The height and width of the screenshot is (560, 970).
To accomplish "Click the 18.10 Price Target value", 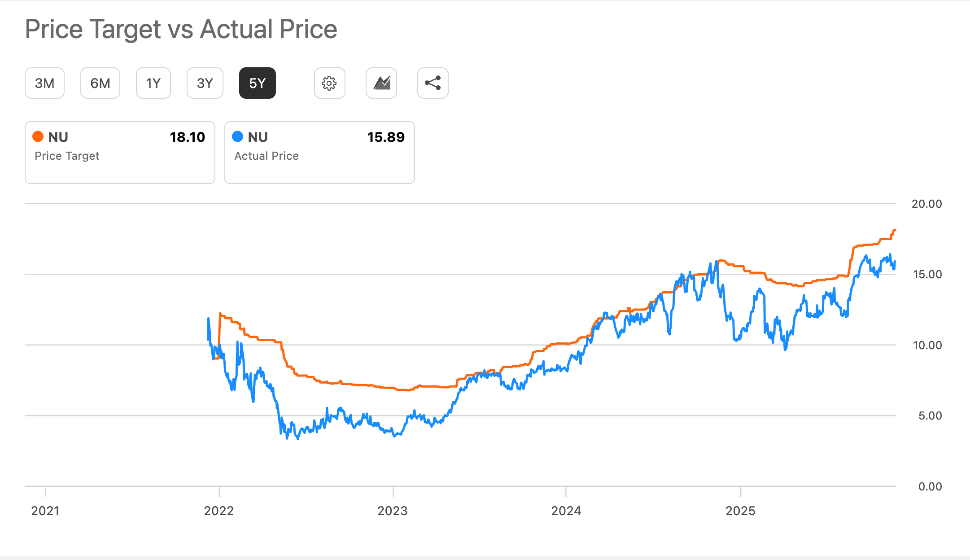I will [187, 137].
